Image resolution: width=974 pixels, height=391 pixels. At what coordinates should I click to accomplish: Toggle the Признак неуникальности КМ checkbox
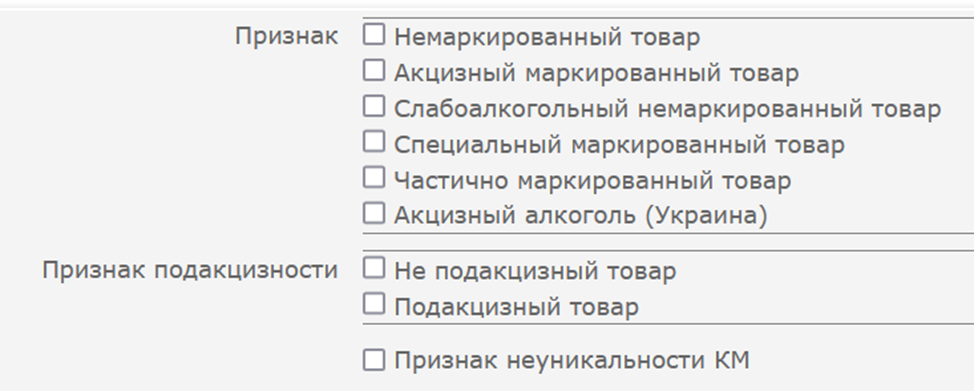tap(373, 359)
